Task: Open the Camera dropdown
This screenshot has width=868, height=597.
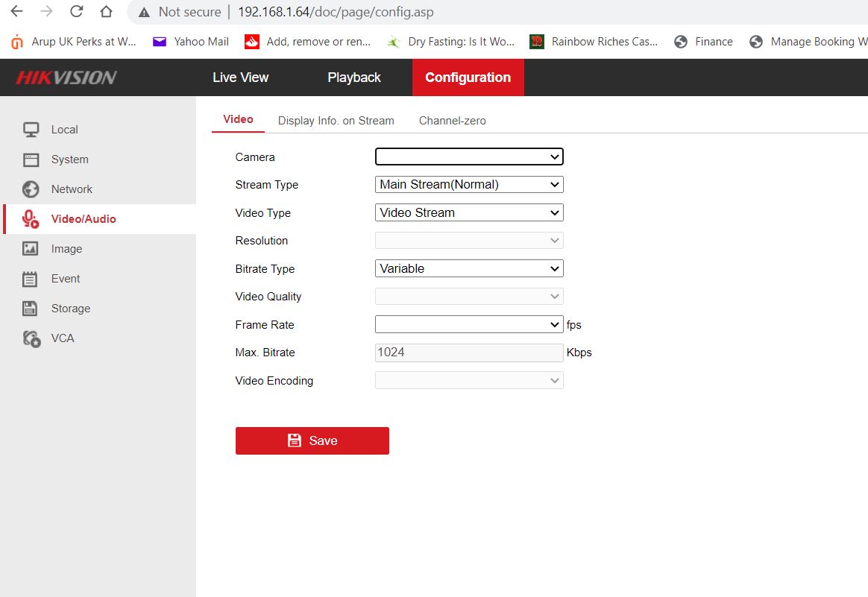Action: (x=468, y=157)
